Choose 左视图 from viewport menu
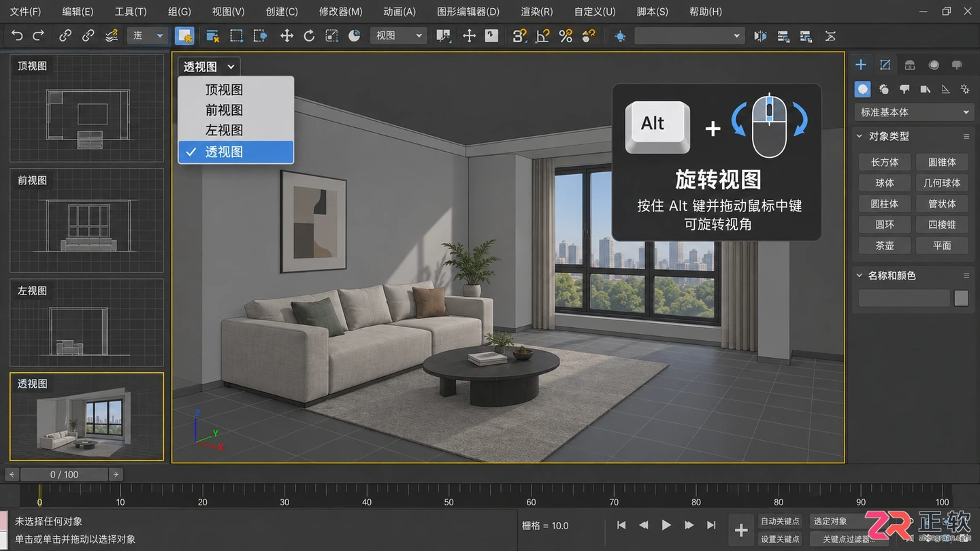The height and width of the screenshot is (551, 980). coord(235,130)
